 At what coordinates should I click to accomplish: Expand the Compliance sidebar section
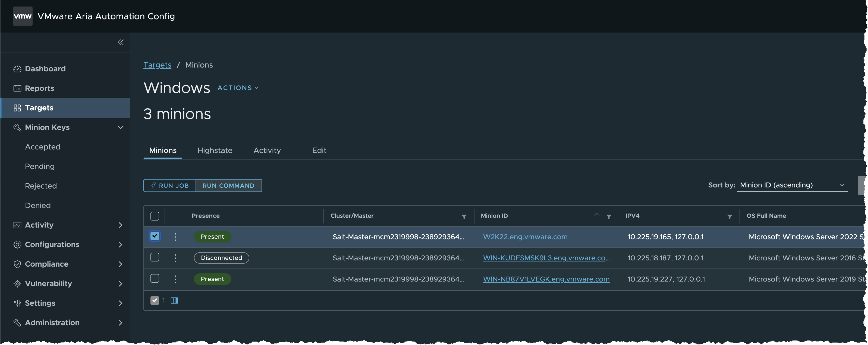[x=121, y=264]
